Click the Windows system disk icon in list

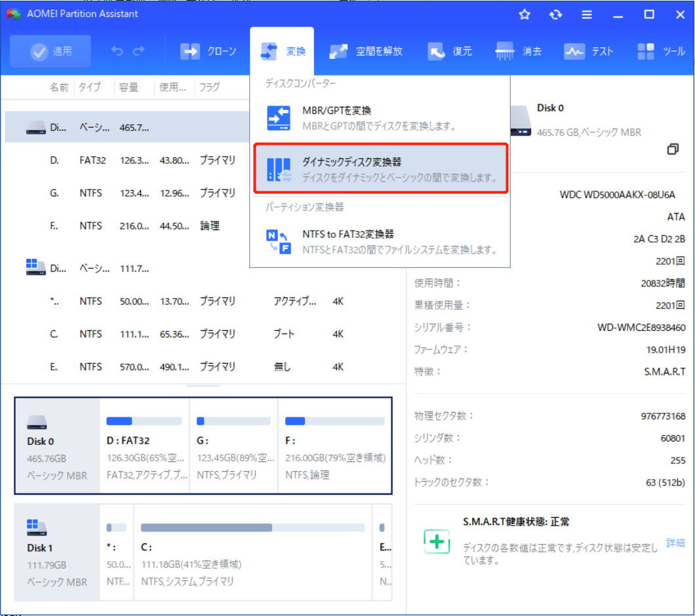tap(35, 267)
